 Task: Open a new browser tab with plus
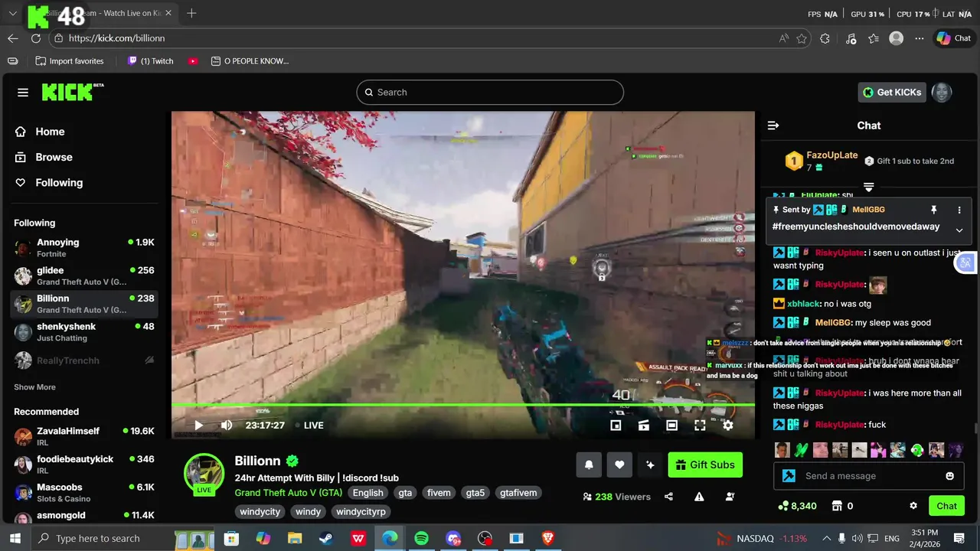pyautogui.click(x=191, y=14)
